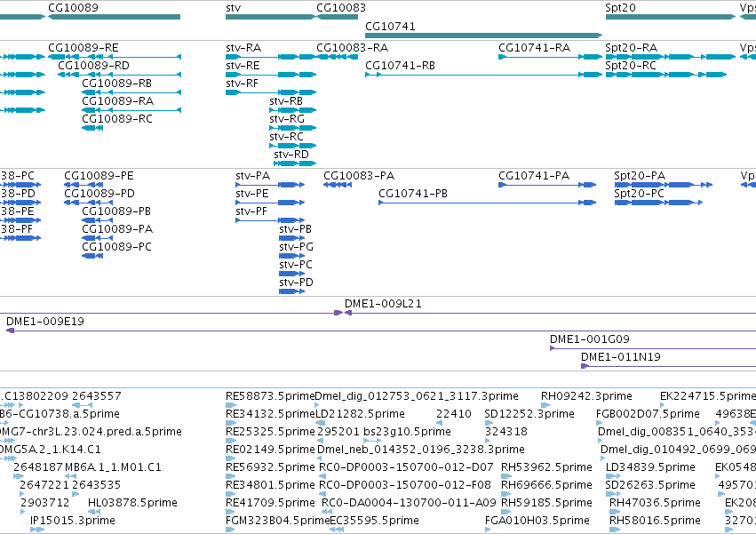
Task: Click the stv-PF protein
Action: pyautogui.click(x=270, y=220)
